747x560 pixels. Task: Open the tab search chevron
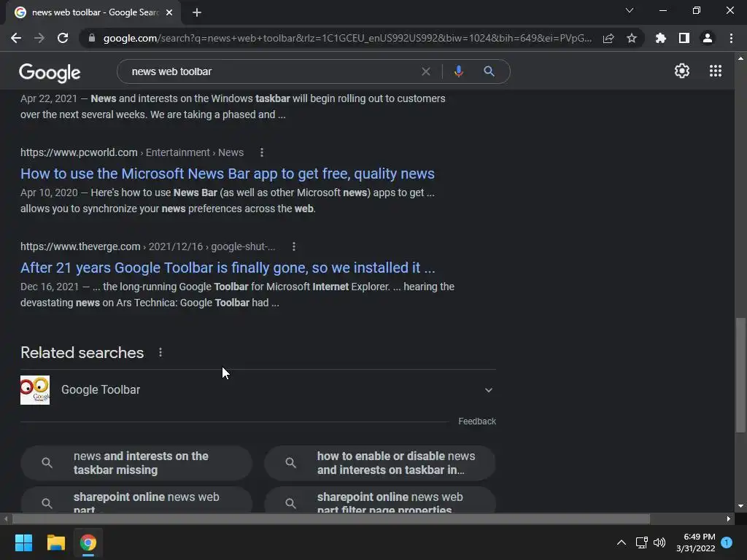tap(630, 10)
